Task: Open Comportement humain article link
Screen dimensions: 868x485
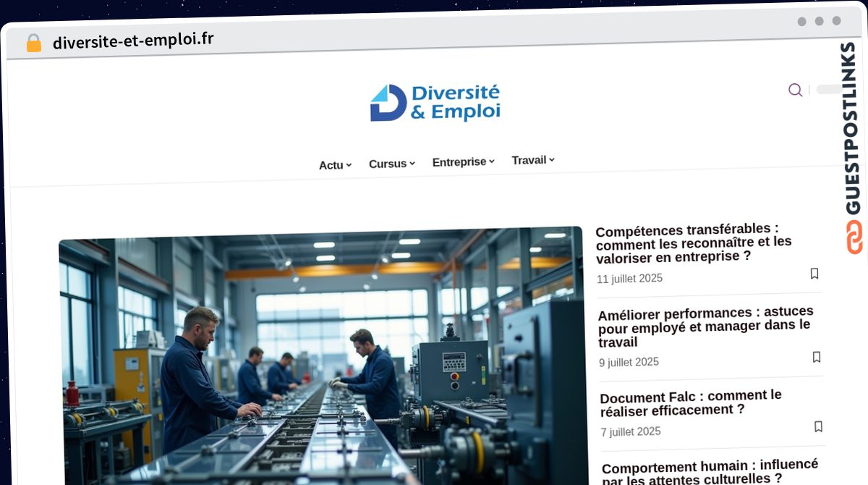Action: pyautogui.click(x=710, y=471)
